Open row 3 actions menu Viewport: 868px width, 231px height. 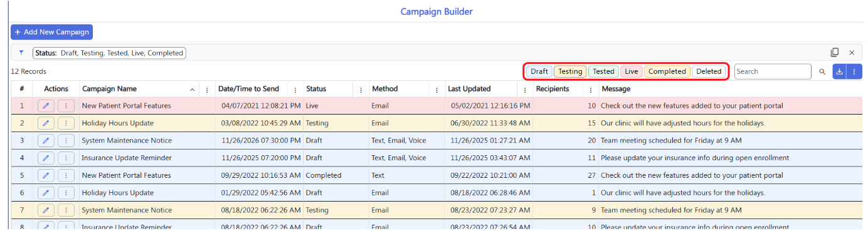pos(66,140)
